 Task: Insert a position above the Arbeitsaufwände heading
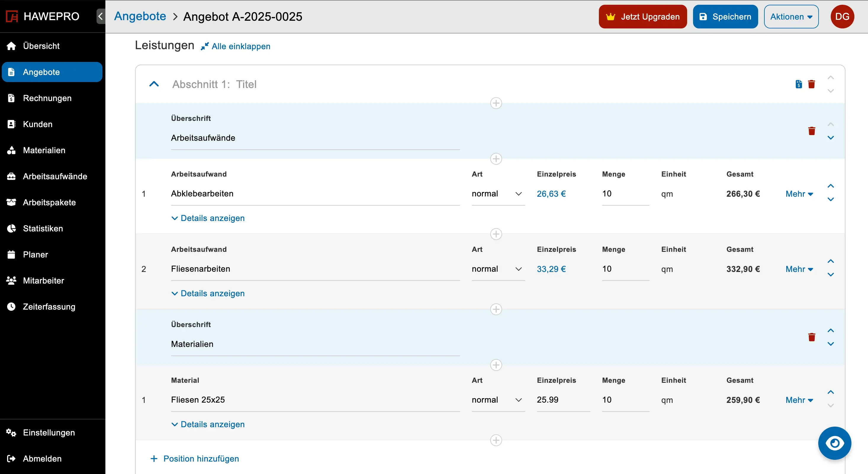496,103
